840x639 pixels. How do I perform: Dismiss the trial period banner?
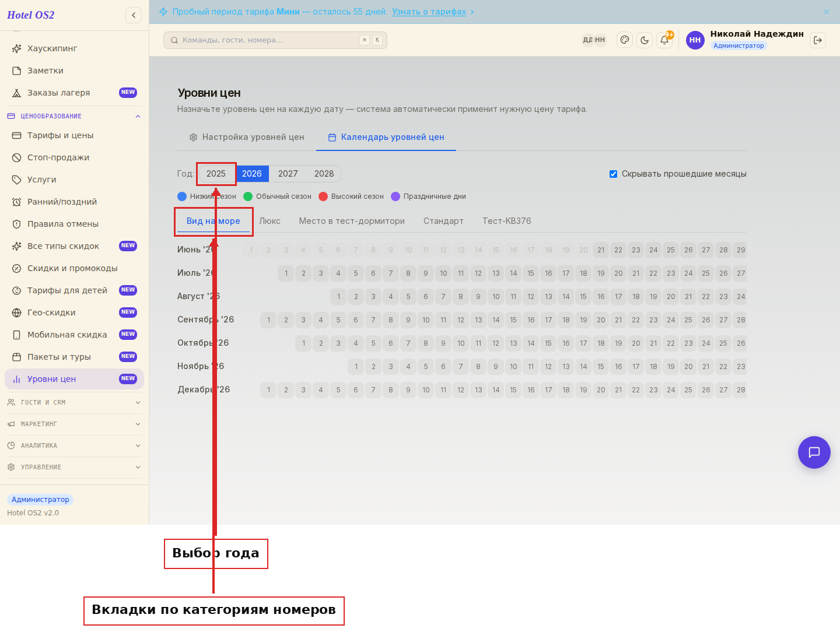(x=827, y=12)
